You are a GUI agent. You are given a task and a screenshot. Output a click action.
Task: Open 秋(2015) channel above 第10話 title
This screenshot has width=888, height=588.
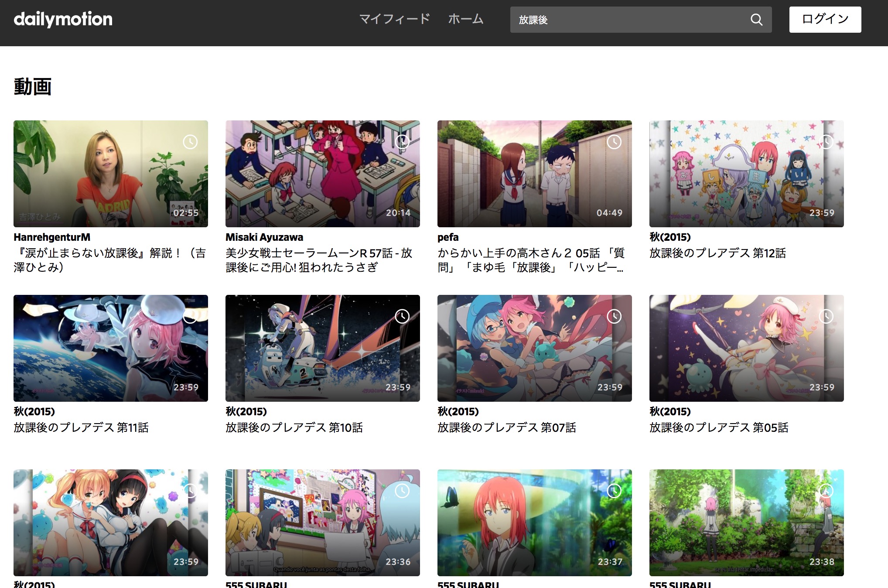[x=246, y=412]
